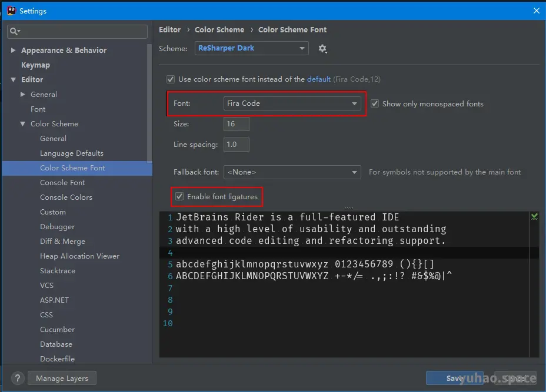This screenshot has height=392, width=546.
Task: Open the Fira Code font dropdown
Action: point(292,103)
